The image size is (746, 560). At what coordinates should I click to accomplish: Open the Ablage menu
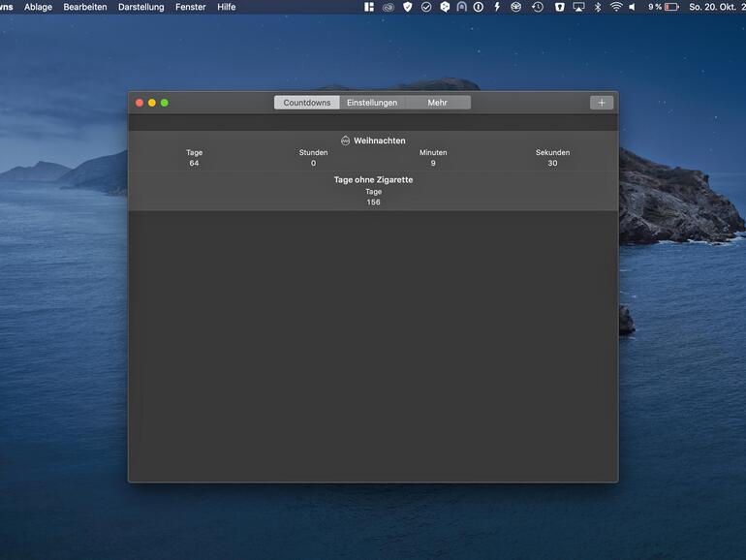point(38,7)
